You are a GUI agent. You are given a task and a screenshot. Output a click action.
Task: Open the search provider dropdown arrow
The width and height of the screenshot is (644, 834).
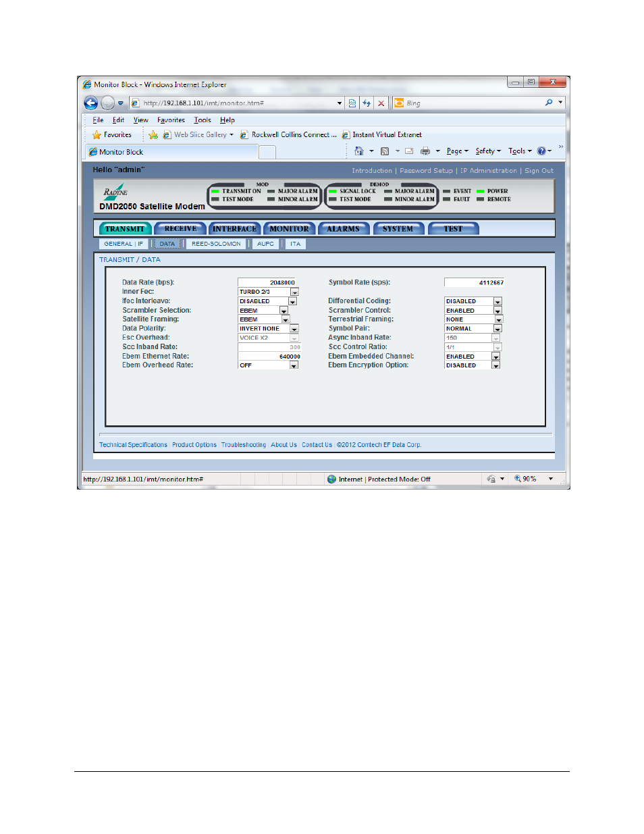point(560,103)
